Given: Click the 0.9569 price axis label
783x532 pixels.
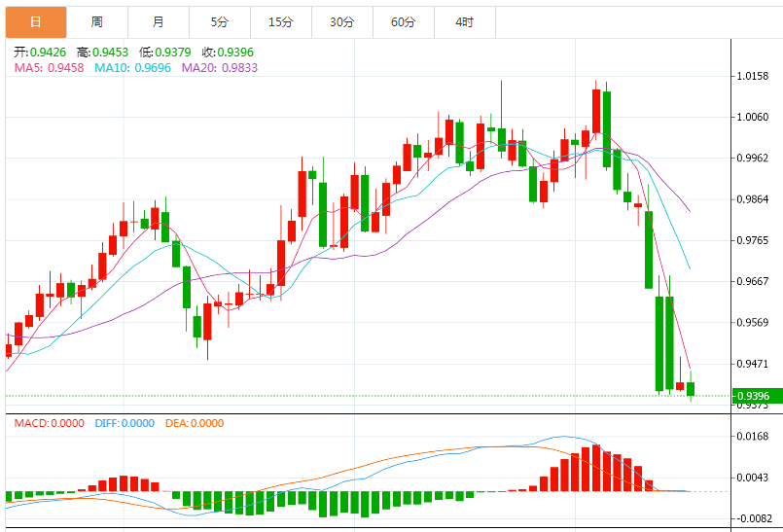Looking at the screenshot, I should (x=753, y=323).
